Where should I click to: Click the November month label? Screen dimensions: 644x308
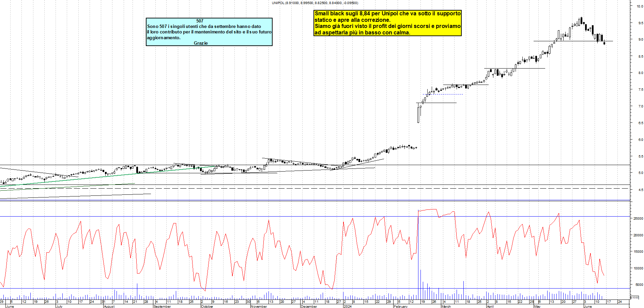(x=259, y=306)
